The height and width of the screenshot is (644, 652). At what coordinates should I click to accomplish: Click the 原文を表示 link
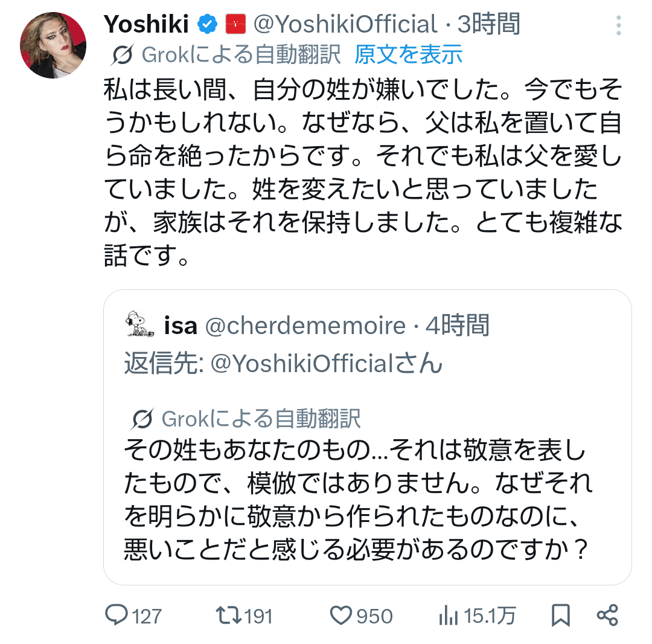tap(408, 55)
